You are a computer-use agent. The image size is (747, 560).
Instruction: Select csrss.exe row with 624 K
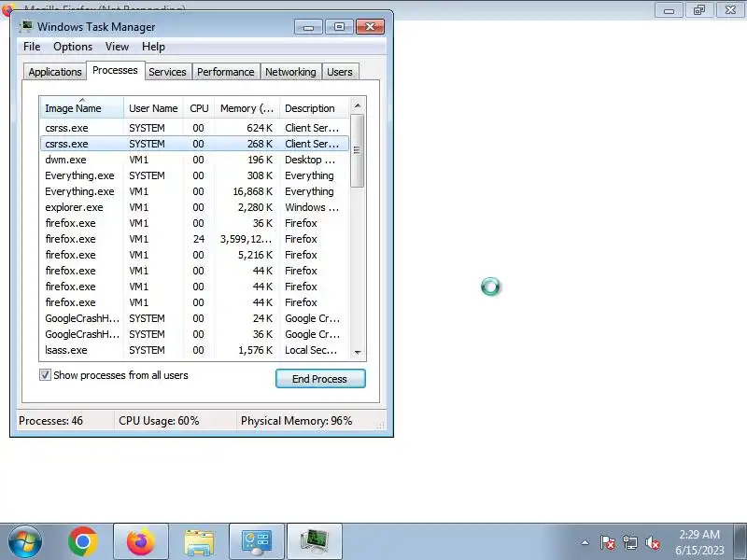coord(194,128)
